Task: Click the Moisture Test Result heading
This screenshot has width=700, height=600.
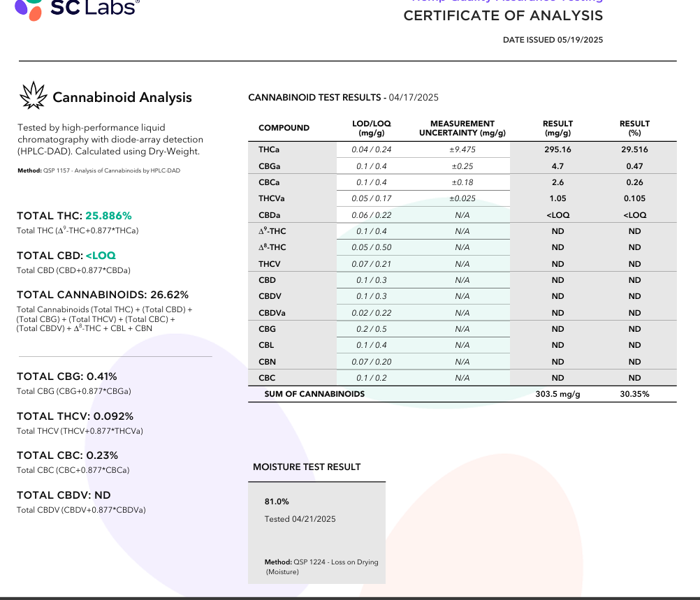Action: pyautogui.click(x=307, y=467)
